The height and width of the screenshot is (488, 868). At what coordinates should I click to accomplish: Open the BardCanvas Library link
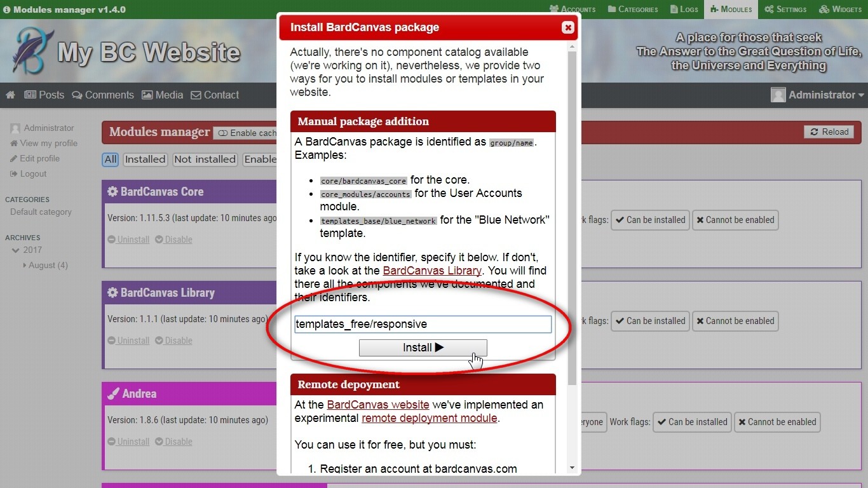point(432,271)
